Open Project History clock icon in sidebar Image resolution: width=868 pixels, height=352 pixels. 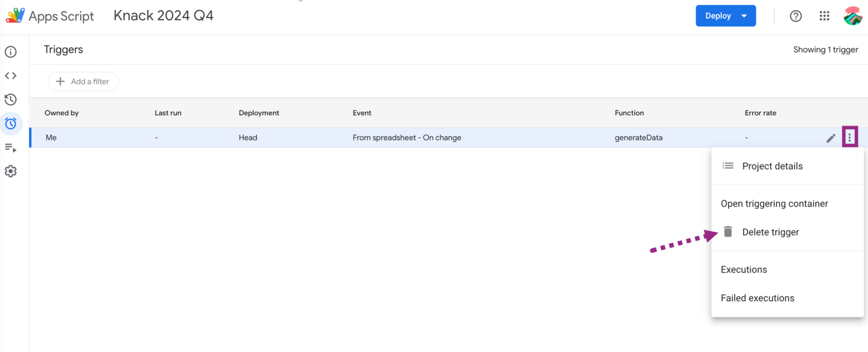(10, 100)
